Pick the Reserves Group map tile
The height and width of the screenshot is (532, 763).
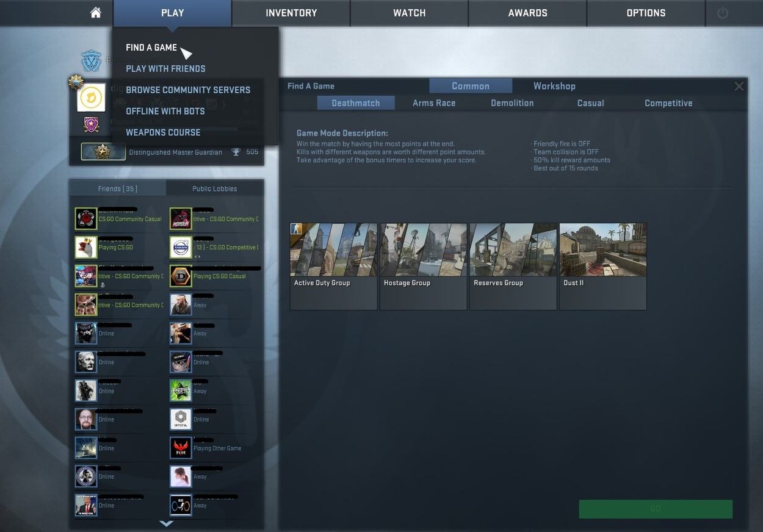pos(513,267)
